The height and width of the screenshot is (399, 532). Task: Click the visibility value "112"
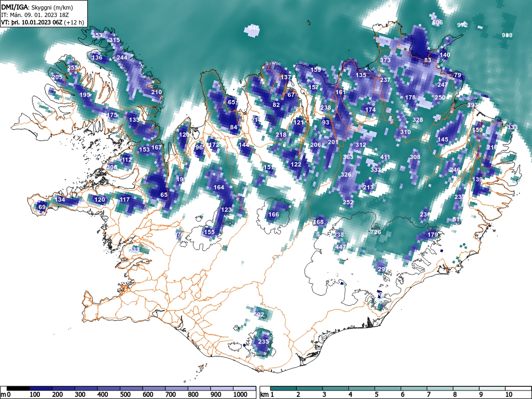click(x=127, y=160)
